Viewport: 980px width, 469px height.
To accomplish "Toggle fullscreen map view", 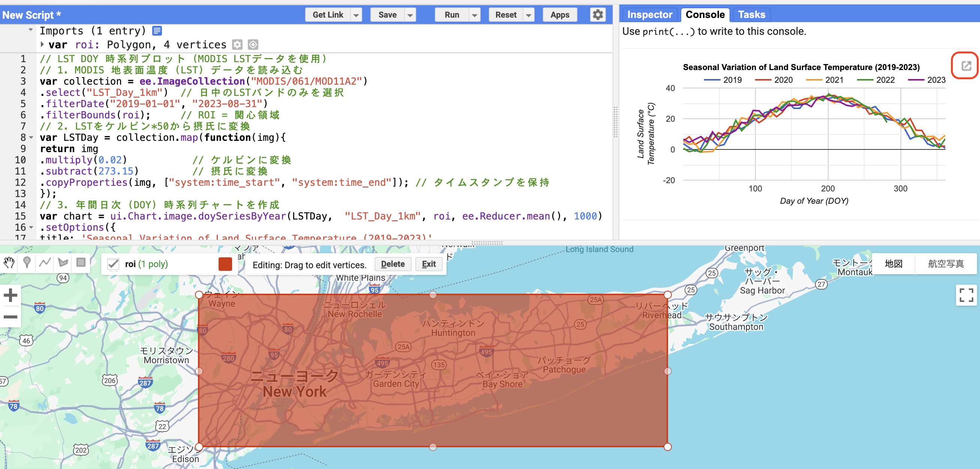I will click(x=966, y=295).
